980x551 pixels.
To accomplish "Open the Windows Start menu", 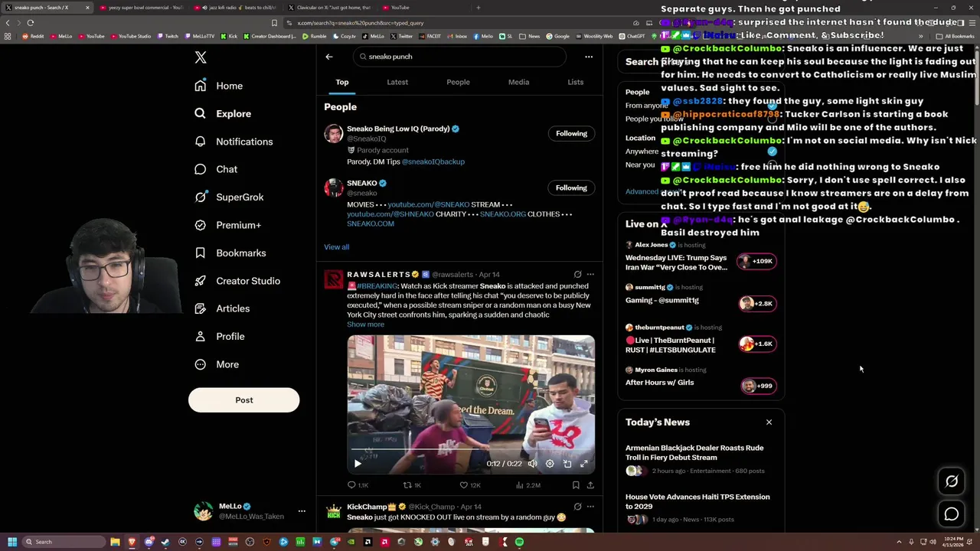I will point(11,542).
